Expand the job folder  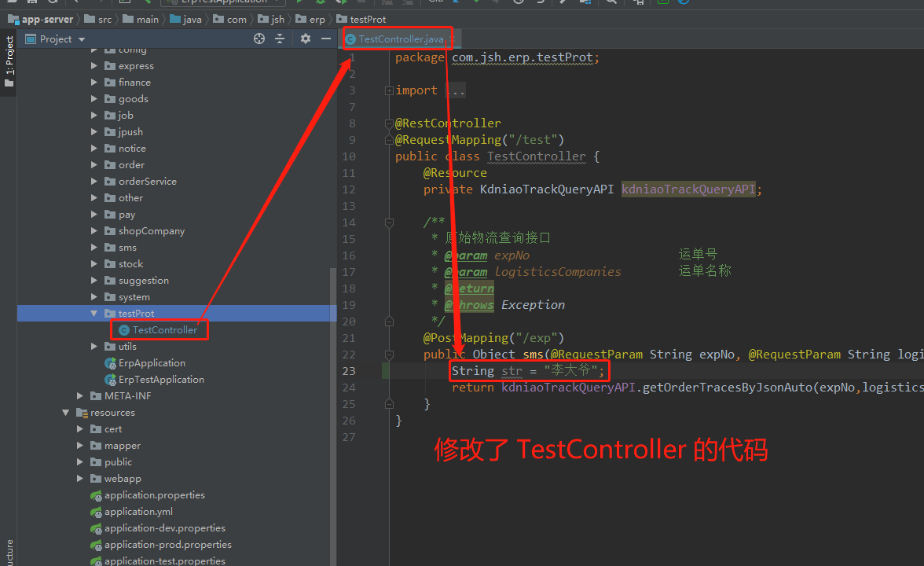click(x=94, y=116)
